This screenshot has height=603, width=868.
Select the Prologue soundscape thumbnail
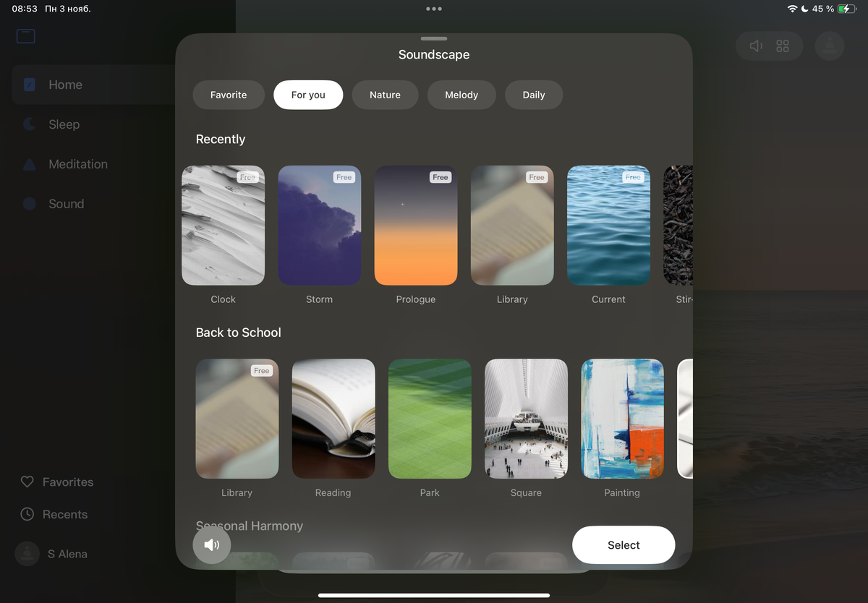tap(416, 226)
